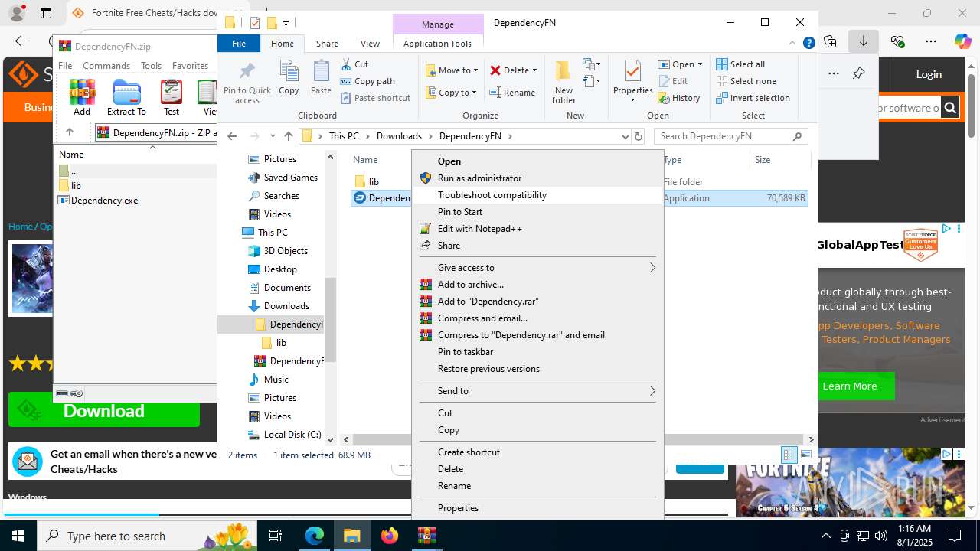Go up one folder level in Explorer
This screenshot has height=551, width=980.
pos(288,136)
